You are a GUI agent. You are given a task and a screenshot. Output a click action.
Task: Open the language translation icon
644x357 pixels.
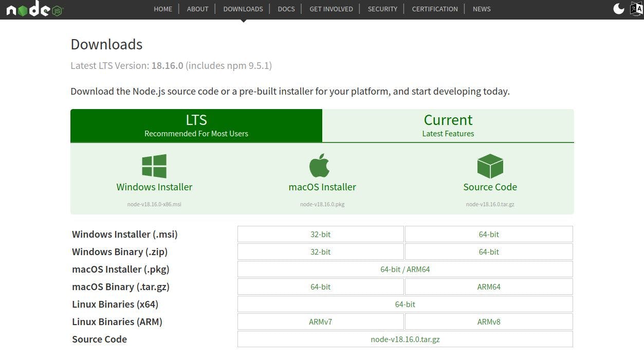(x=636, y=9)
